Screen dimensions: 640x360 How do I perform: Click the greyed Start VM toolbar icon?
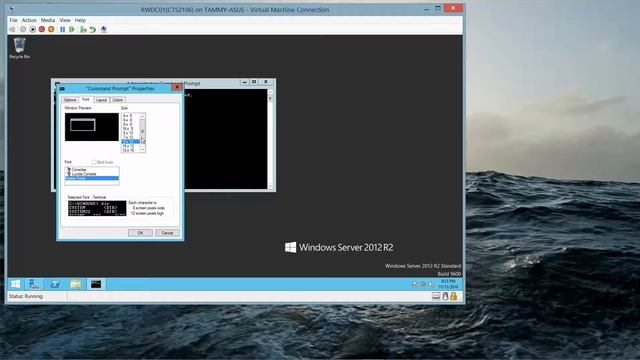pyautogui.click(x=23, y=29)
